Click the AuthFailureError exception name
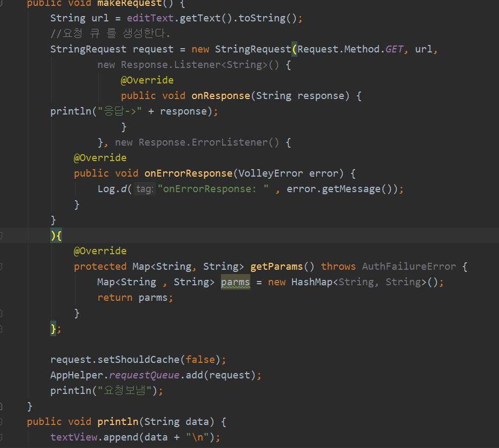The image size is (499, 448). pyautogui.click(x=409, y=267)
